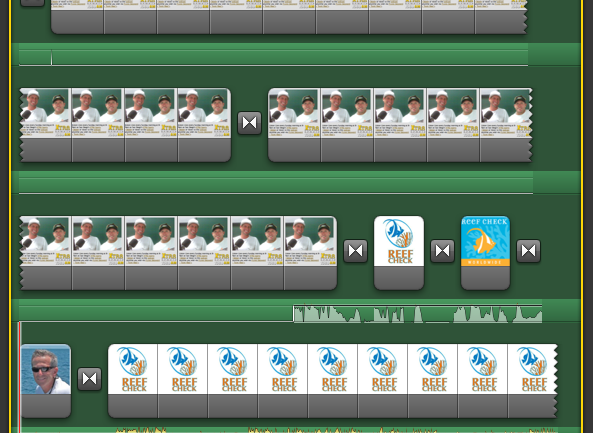The image size is (593, 433).
Task: Select transition following the sunglasses man clip
Action: (90, 379)
